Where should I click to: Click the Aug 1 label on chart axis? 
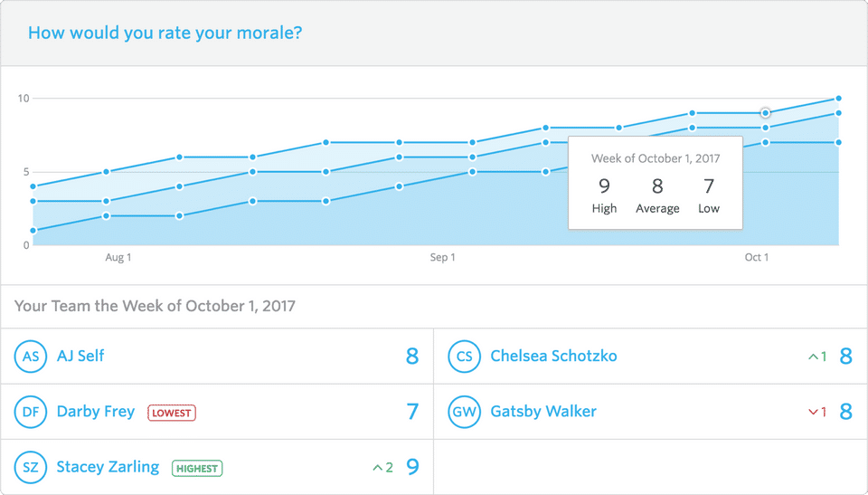[x=118, y=258]
